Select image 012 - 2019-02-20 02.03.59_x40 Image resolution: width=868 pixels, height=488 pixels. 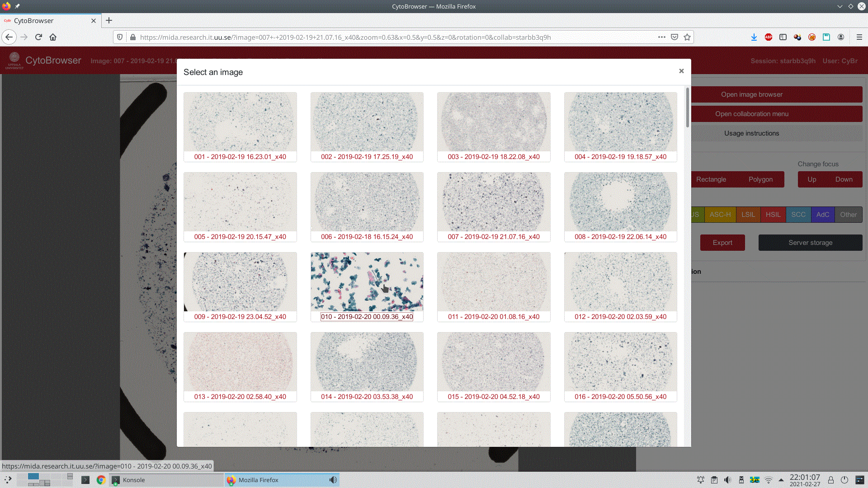tap(621, 287)
